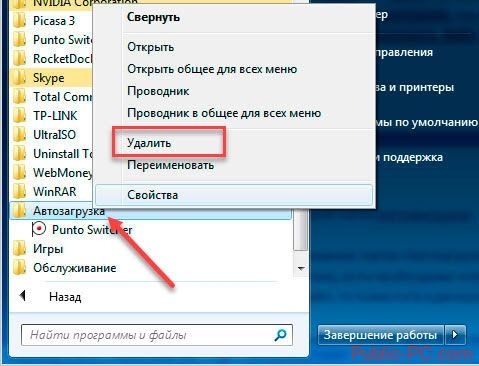The height and width of the screenshot is (366, 479).
Task: Click the Завершение работы button
Action: (380, 335)
